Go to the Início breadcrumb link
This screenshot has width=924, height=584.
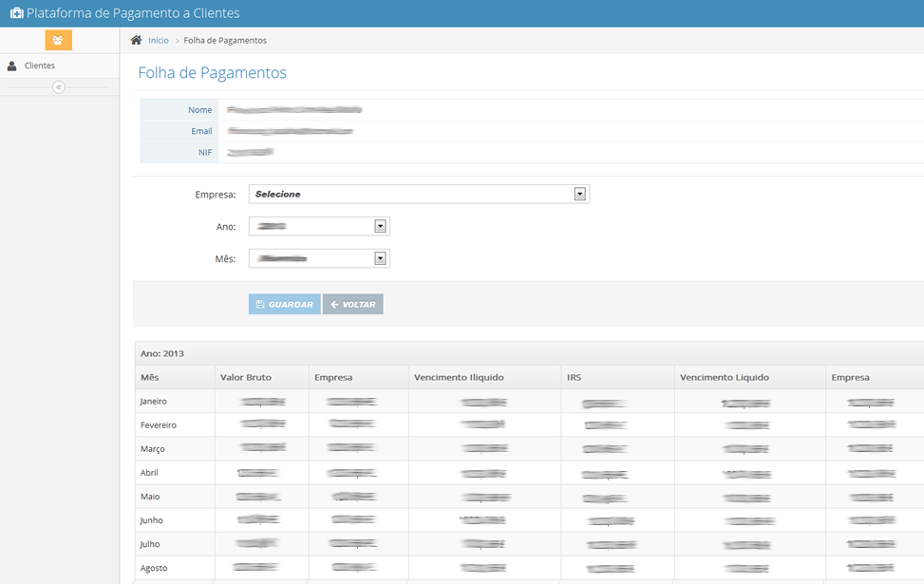pyautogui.click(x=159, y=40)
